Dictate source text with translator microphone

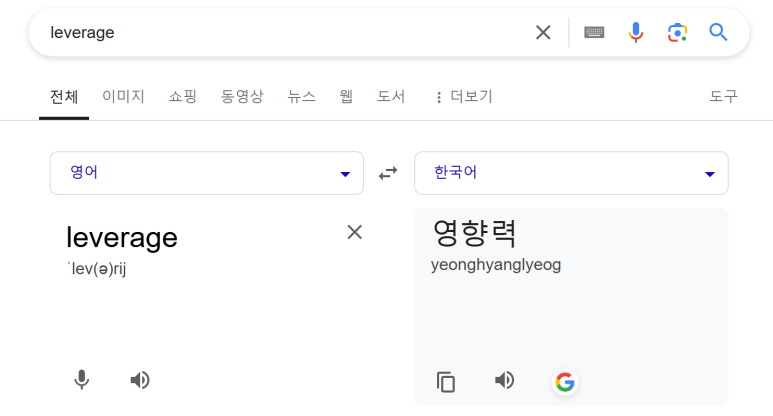pyautogui.click(x=82, y=380)
